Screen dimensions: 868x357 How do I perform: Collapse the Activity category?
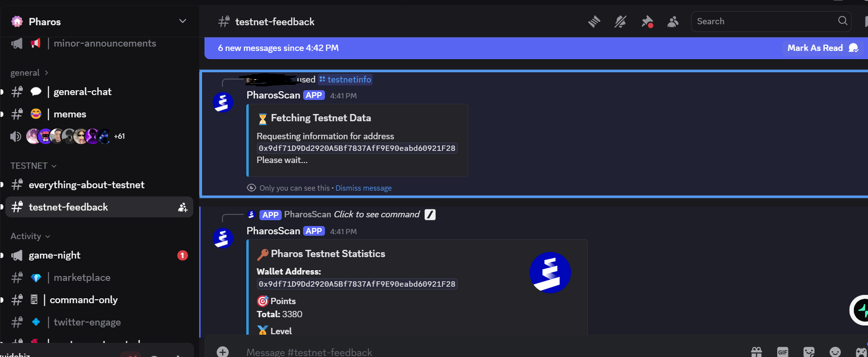30,236
